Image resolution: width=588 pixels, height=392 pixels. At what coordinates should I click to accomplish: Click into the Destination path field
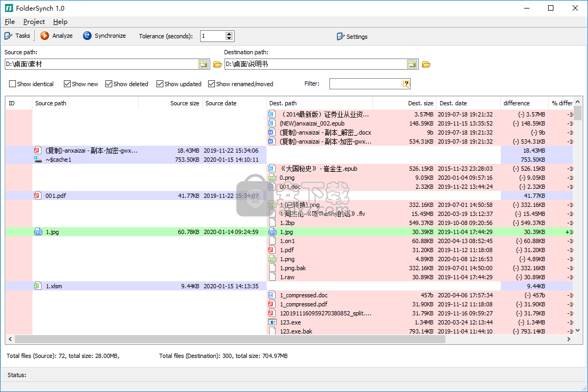click(x=316, y=64)
